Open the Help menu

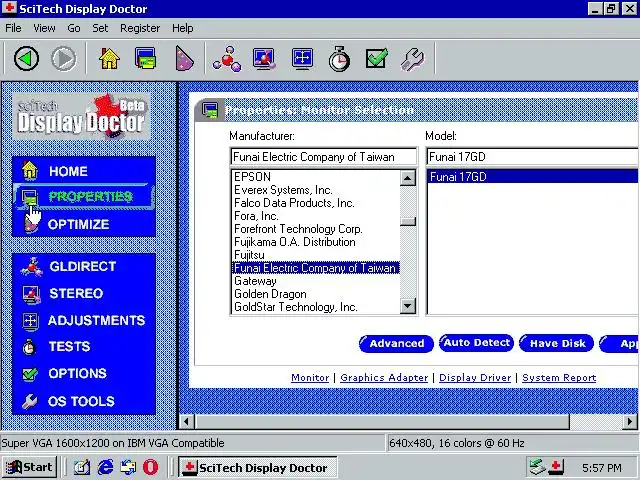pyautogui.click(x=182, y=28)
